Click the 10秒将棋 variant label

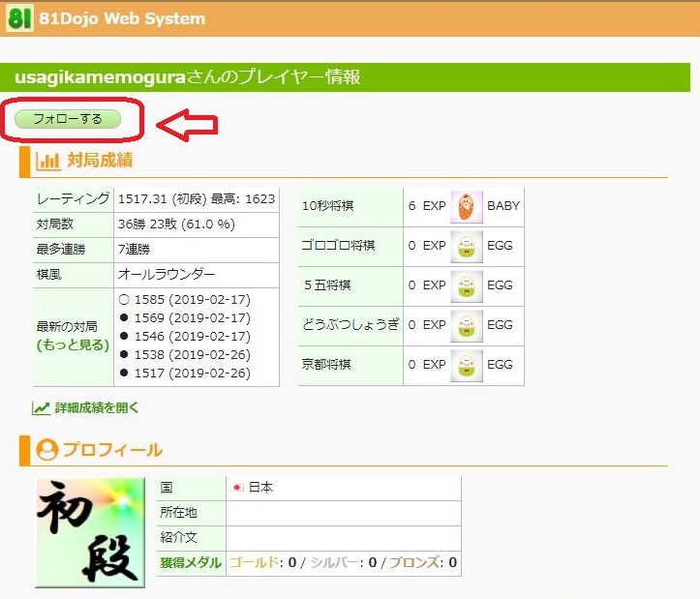click(328, 206)
